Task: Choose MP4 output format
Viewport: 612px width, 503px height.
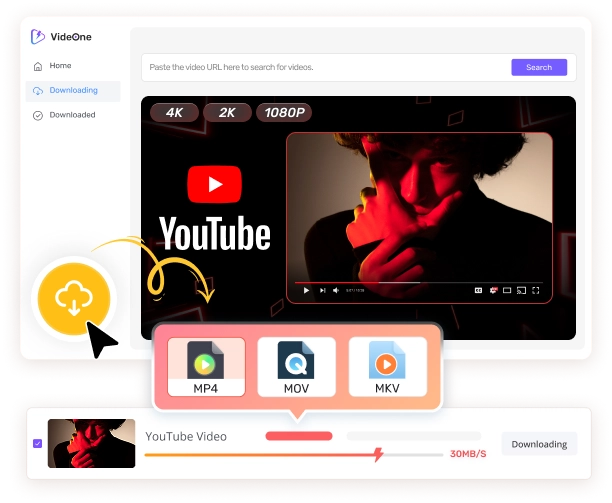Action: (x=204, y=365)
